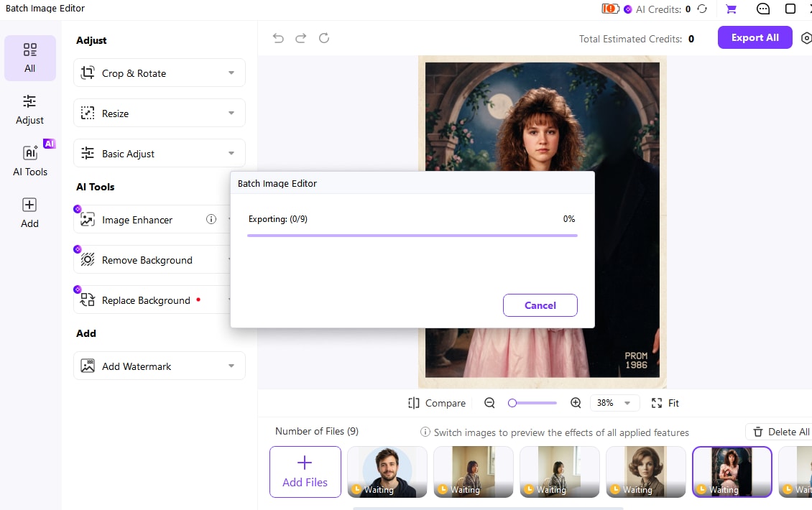
Task: Click Add Files tile
Action: point(305,472)
